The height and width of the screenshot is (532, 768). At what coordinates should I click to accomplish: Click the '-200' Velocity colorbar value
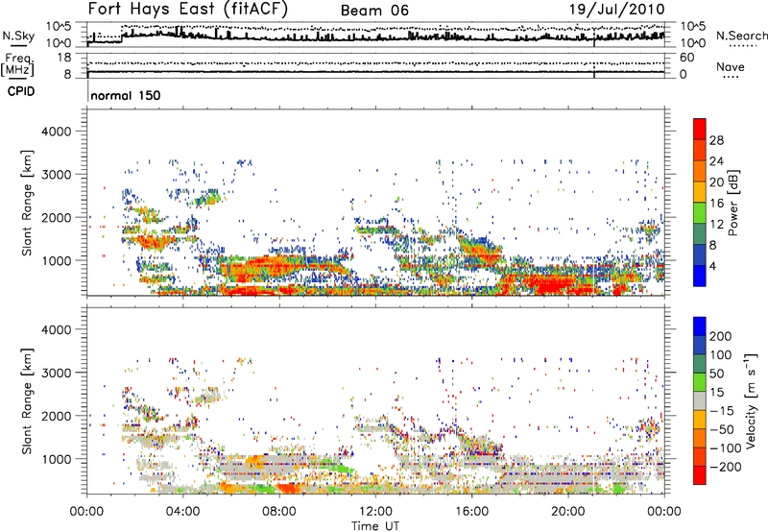coord(726,467)
